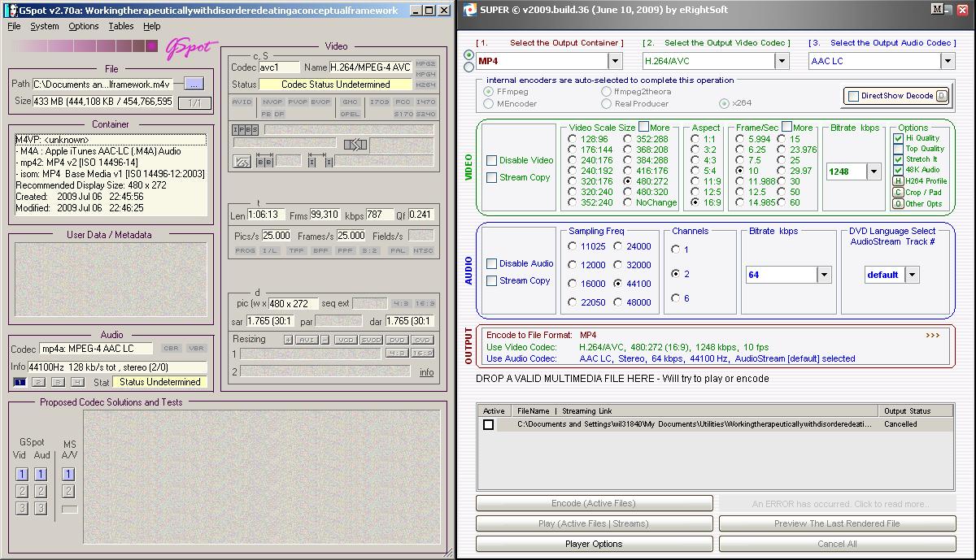Screen dimensions: 976x560
Task: Click the 1/1 file counter button
Action: point(194,102)
